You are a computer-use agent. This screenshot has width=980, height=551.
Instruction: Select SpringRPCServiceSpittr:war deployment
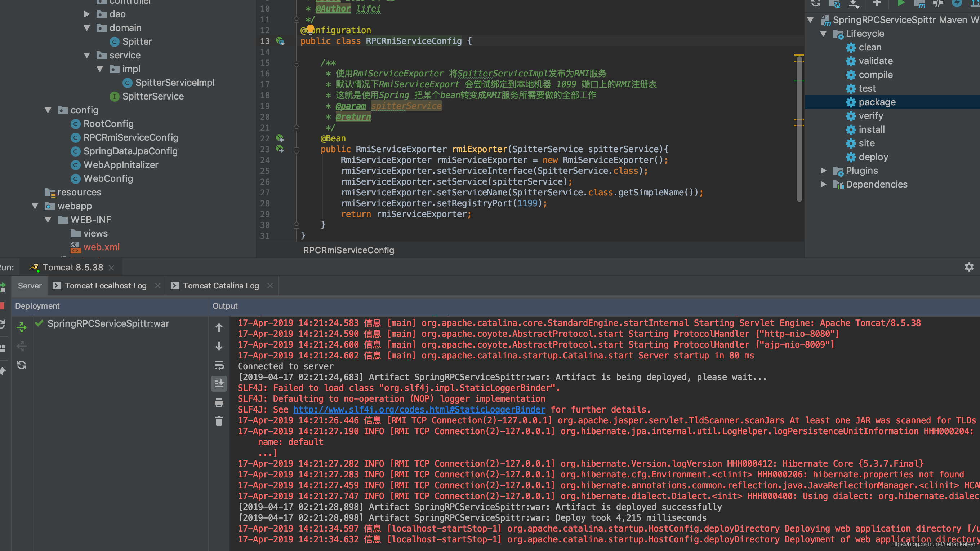click(x=108, y=323)
